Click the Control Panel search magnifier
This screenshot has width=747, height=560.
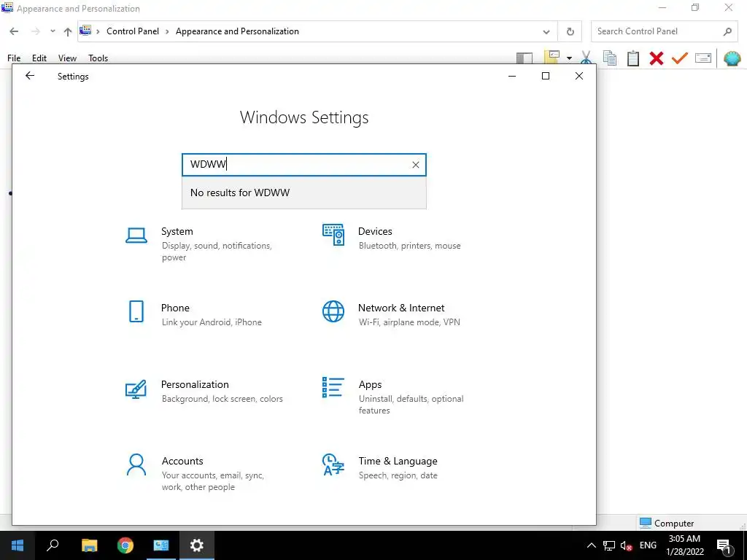coord(727,31)
